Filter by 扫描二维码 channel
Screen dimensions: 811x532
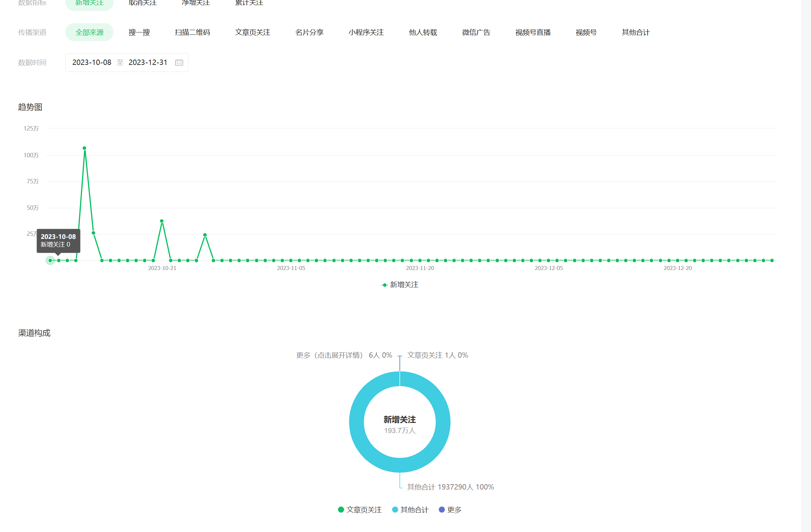193,32
